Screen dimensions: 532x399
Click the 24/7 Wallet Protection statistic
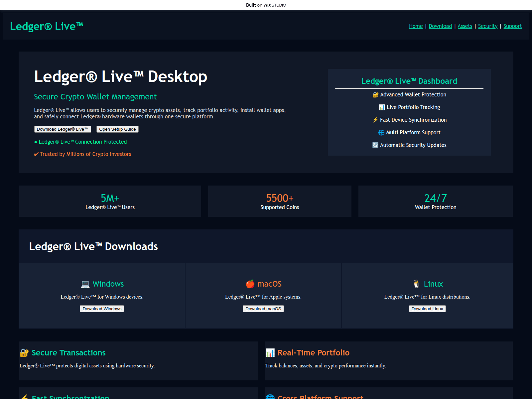[x=436, y=201]
